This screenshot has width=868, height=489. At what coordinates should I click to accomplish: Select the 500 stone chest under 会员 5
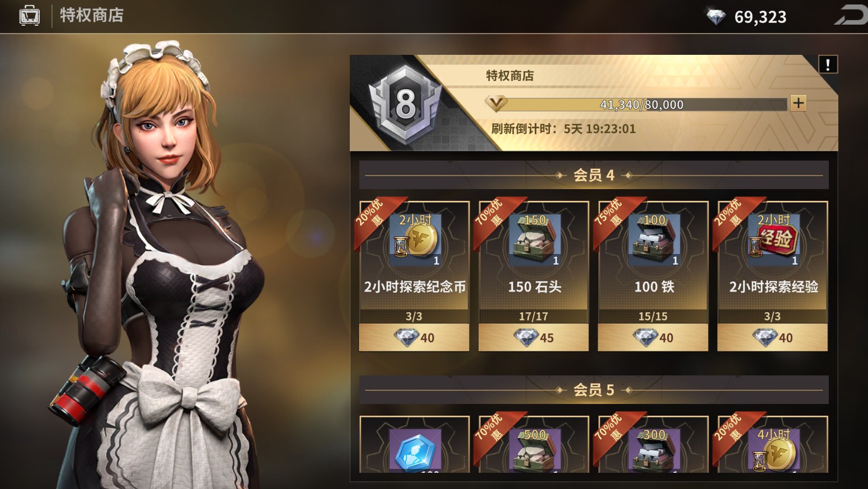point(534,451)
